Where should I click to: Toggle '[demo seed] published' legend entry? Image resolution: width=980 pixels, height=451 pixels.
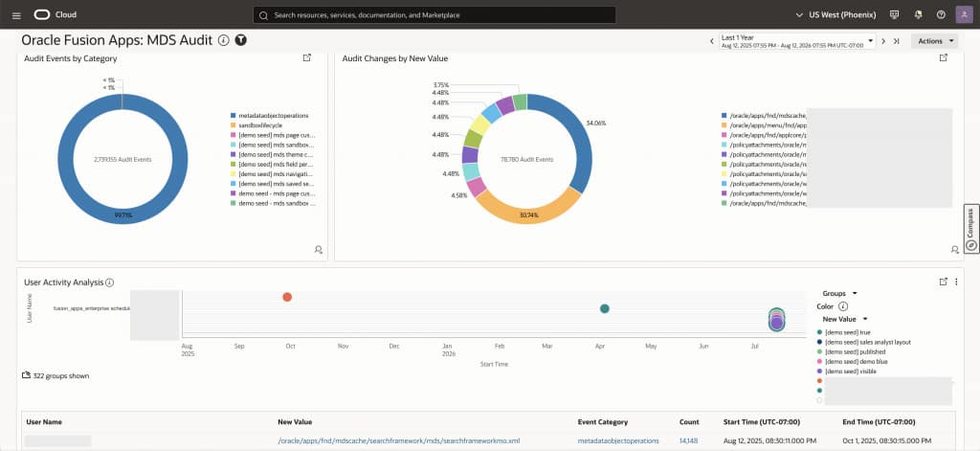[850, 352]
